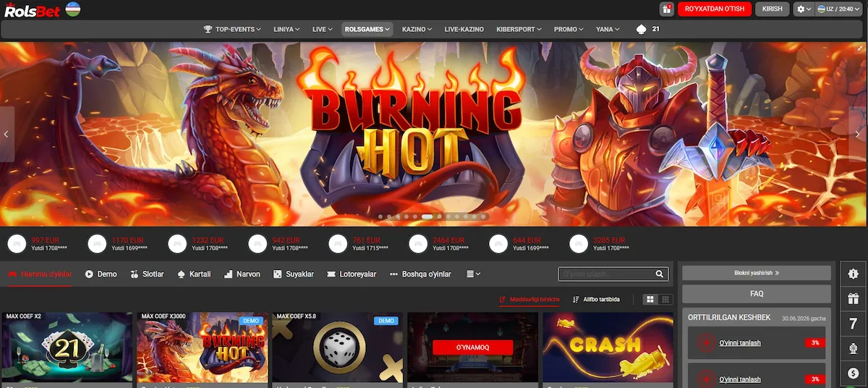Click the 761 EUR winner entry
Screen dimensions: 868x388
[357, 244]
